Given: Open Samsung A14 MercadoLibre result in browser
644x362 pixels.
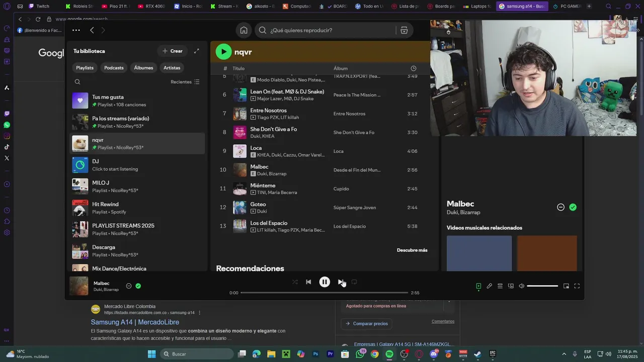Looking at the screenshot, I should (x=135, y=322).
